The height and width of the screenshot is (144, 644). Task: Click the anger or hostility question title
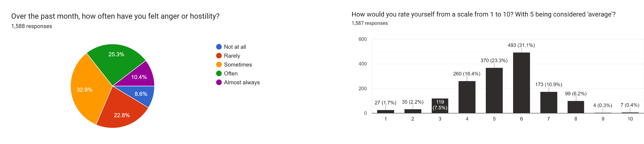115,16
